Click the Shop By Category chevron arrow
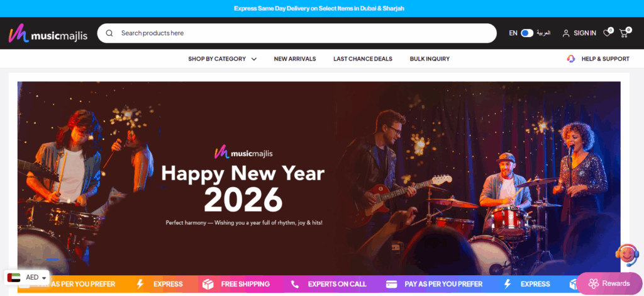644x296 pixels. coord(254,59)
